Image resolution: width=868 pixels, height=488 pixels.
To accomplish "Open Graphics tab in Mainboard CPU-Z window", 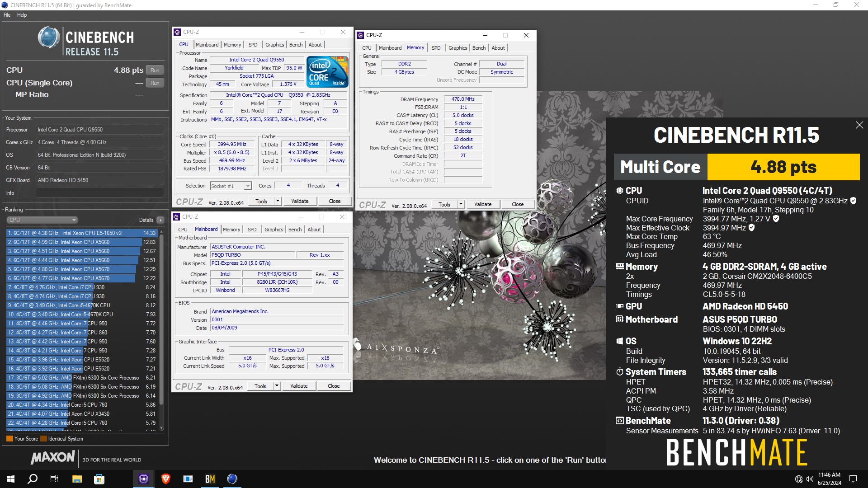I will point(274,230).
